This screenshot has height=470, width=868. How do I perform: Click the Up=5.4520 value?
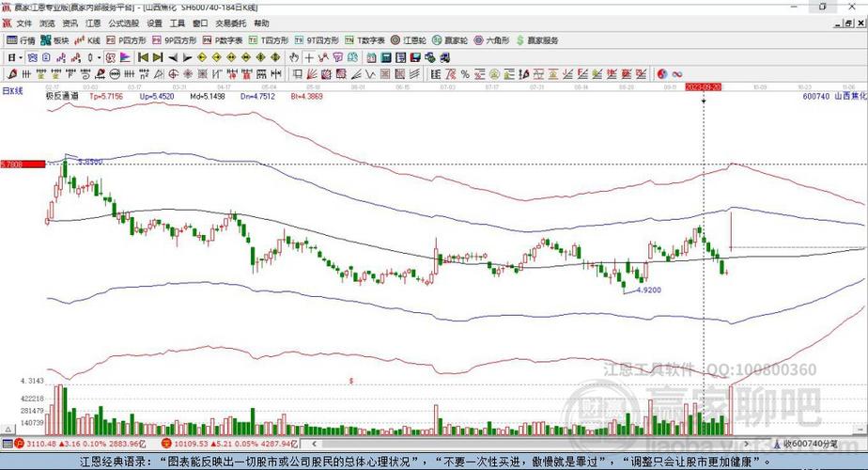point(157,96)
